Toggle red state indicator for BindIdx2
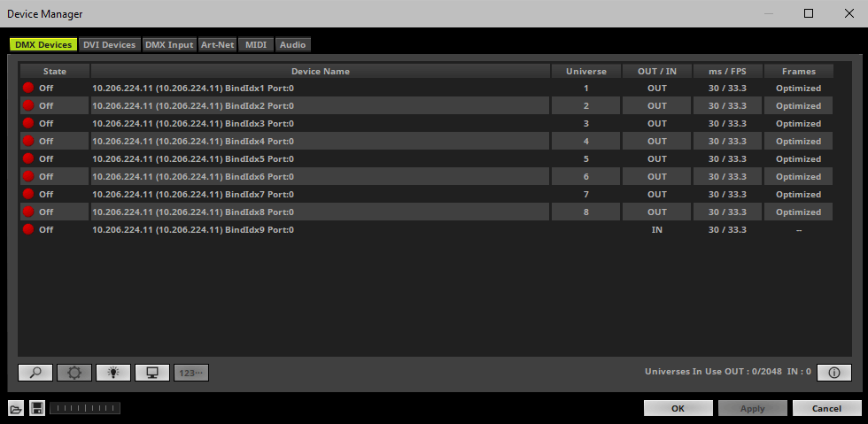Screen dimensions: 868x424 tap(28, 105)
